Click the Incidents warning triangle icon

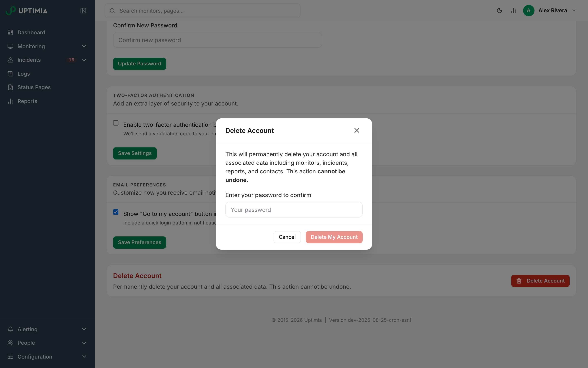point(10,60)
